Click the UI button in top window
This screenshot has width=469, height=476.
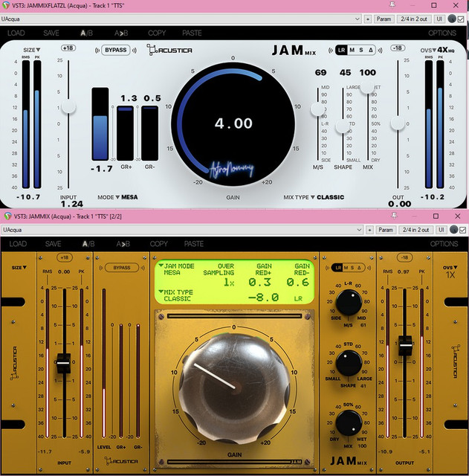pyautogui.click(x=439, y=19)
